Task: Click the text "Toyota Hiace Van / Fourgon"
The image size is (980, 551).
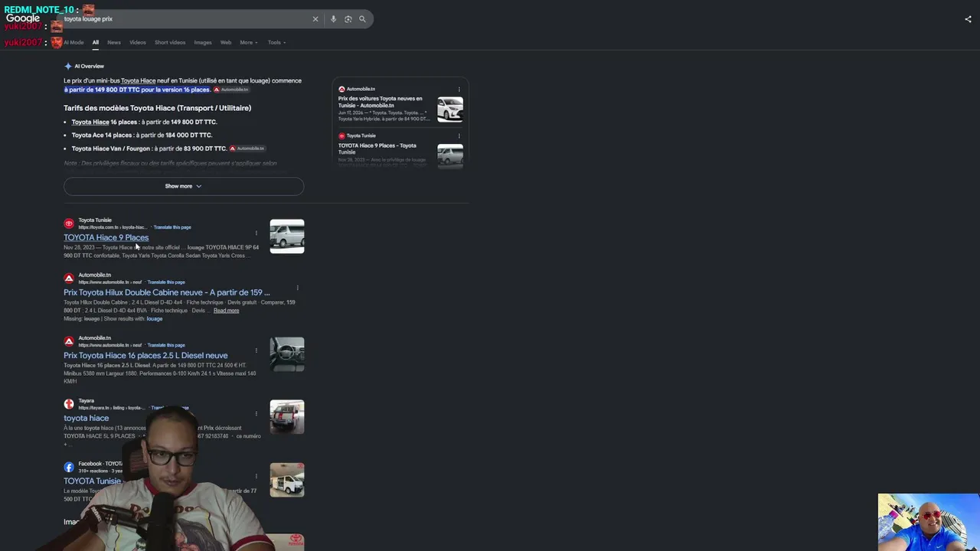Action: point(112,148)
